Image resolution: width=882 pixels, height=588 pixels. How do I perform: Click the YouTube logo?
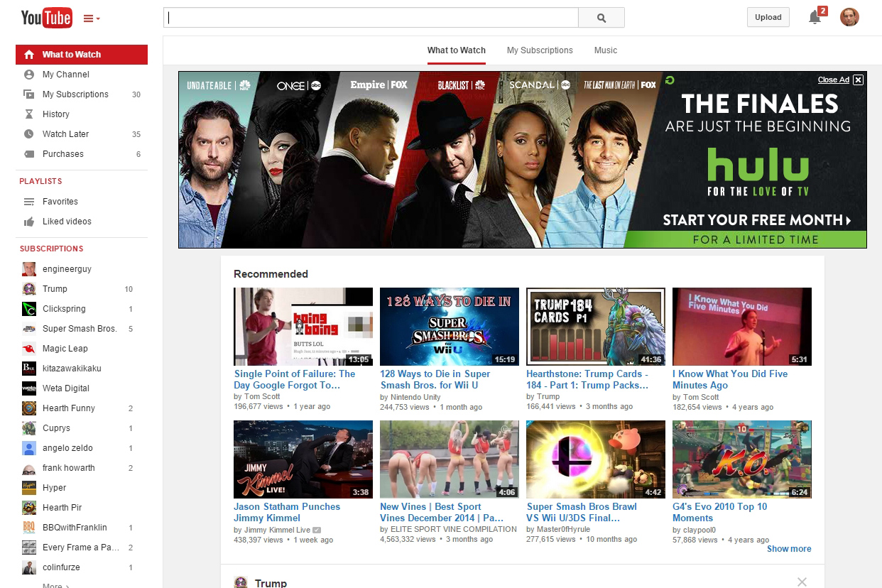click(x=46, y=18)
